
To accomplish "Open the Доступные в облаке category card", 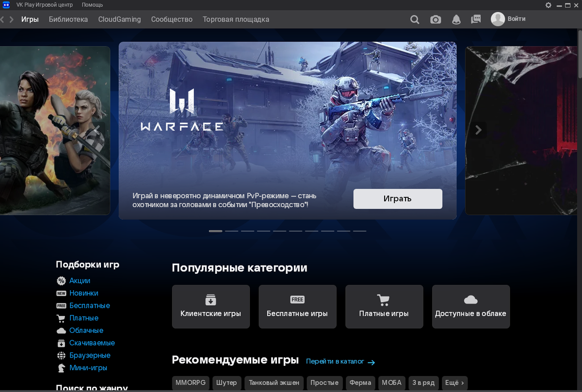I will click(x=471, y=307).
